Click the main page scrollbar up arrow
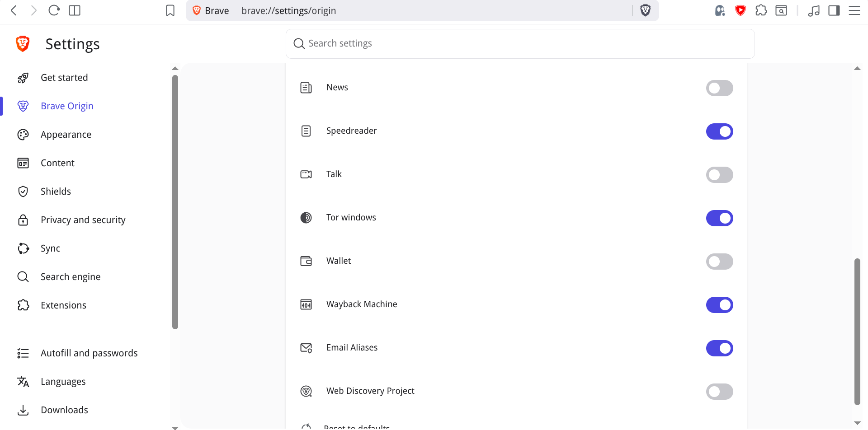Screen dimensions: 868x430 [857, 69]
